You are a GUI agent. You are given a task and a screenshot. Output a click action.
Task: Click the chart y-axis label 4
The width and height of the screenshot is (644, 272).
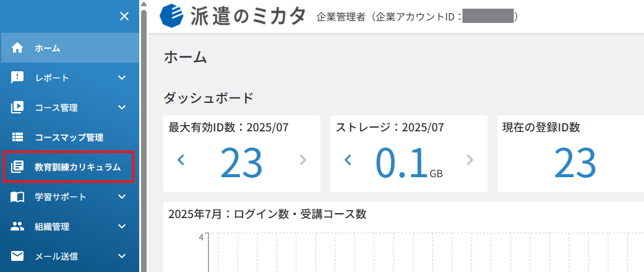201,237
